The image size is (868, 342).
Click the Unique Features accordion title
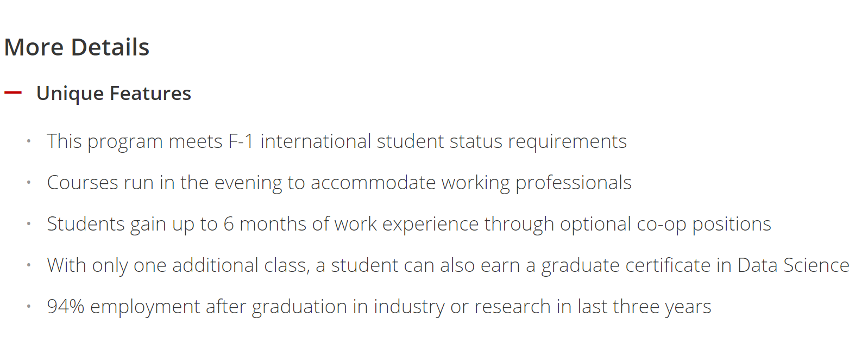click(114, 94)
